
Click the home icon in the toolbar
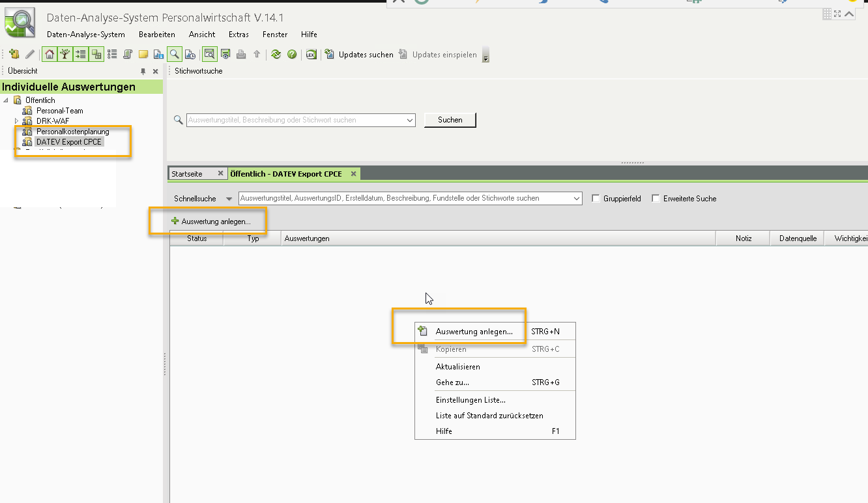coord(50,55)
